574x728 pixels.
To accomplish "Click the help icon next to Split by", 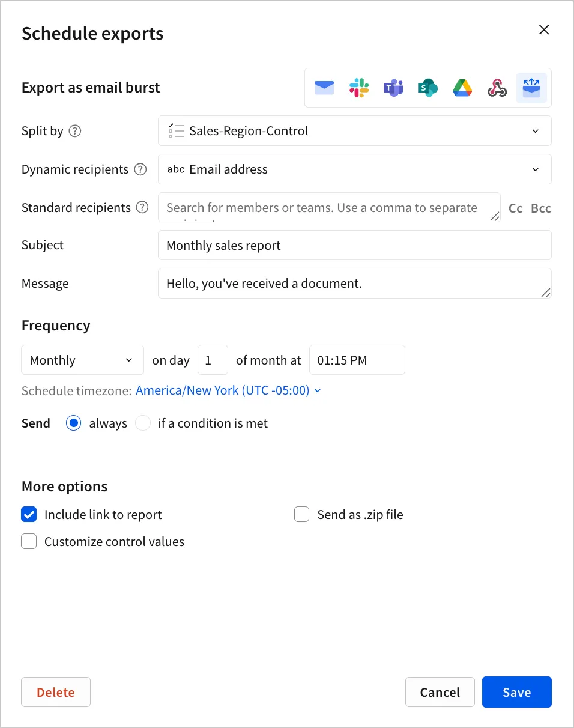I will click(x=75, y=131).
